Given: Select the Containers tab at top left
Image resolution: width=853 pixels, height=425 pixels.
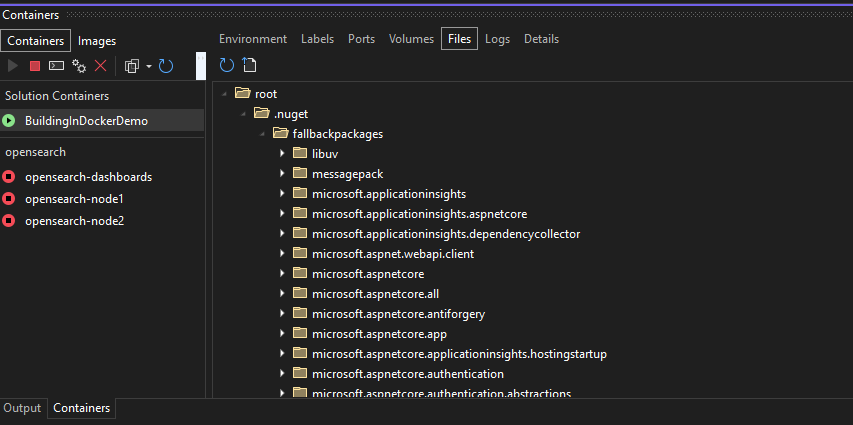Looking at the screenshot, I should (x=35, y=41).
